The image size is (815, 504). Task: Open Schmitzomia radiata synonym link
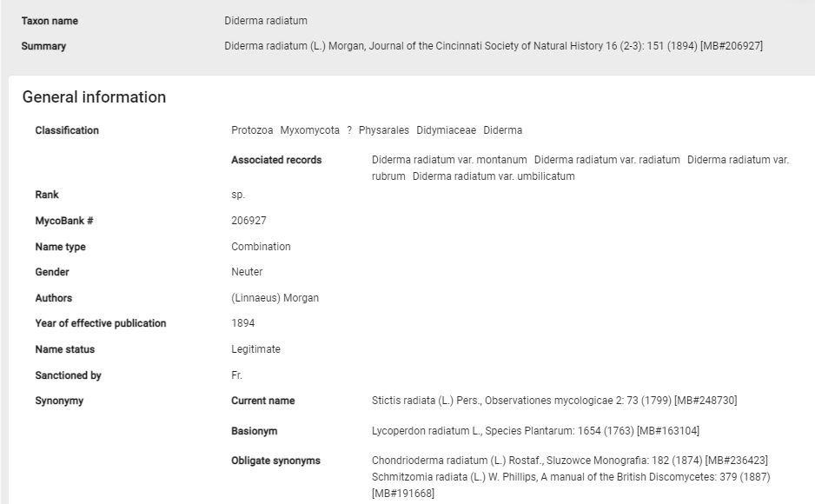pos(570,477)
